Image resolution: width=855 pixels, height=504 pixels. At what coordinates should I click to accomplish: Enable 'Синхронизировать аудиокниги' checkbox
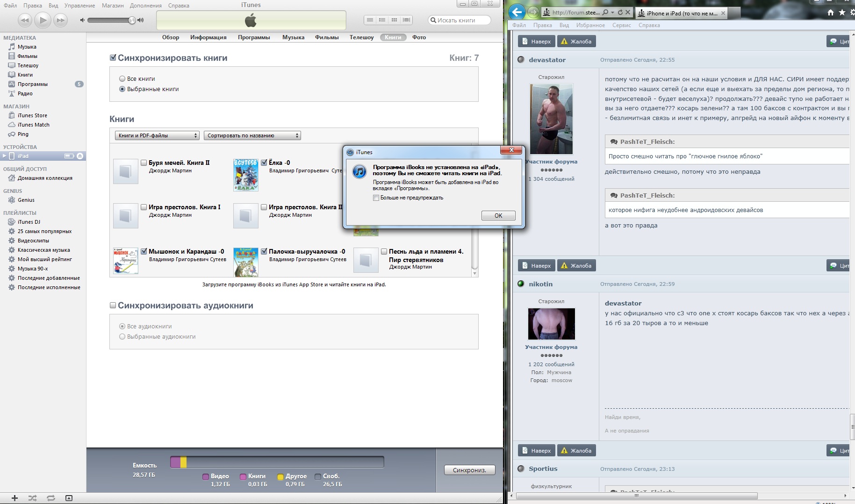click(113, 305)
